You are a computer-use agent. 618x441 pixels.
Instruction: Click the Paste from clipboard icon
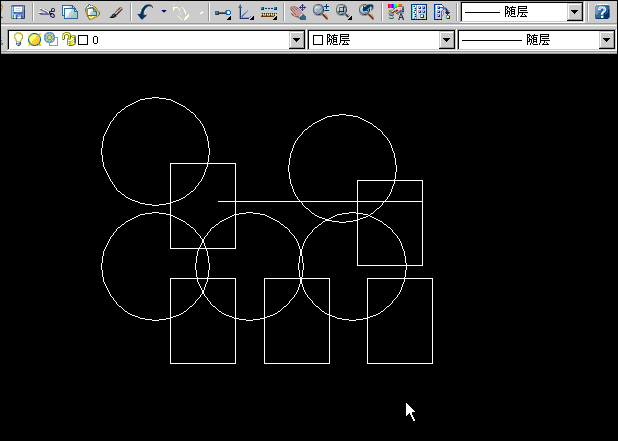click(x=92, y=12)
